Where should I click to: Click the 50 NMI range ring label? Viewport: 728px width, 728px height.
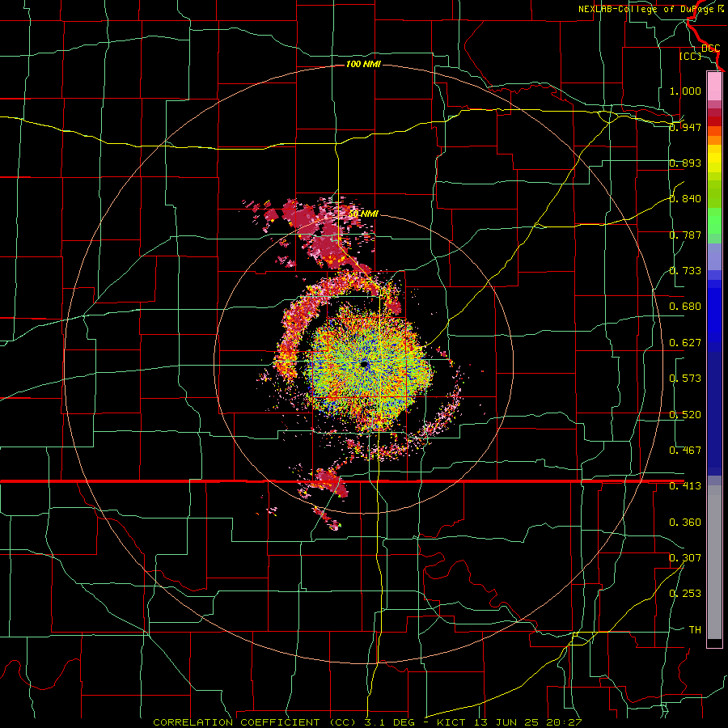tap(363, 214)
